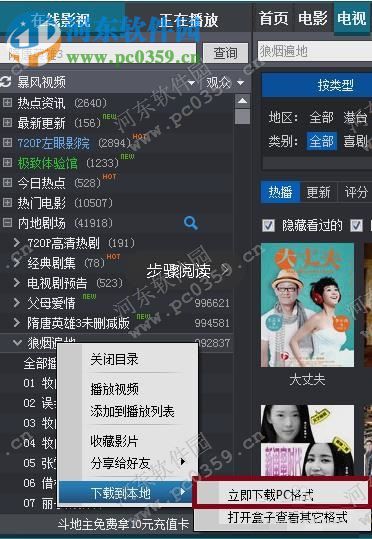Click the 994581 view count
Screen dimensions: 372x539
[212, 323]
